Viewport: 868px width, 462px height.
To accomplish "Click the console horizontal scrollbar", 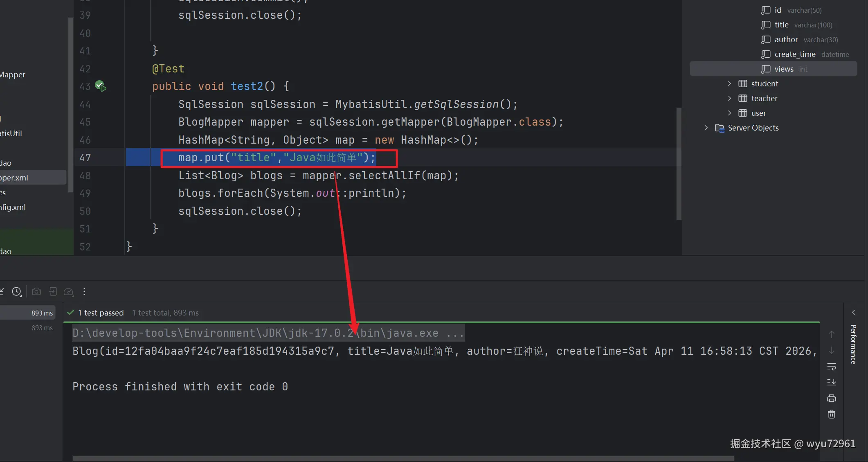I will [403, 458].
